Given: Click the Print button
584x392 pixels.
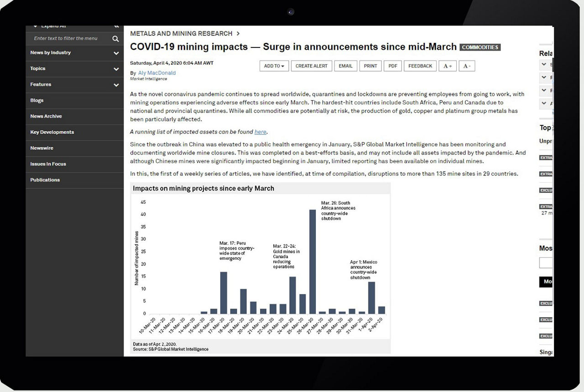Looking at the screenshot, I should pos(370,66).
